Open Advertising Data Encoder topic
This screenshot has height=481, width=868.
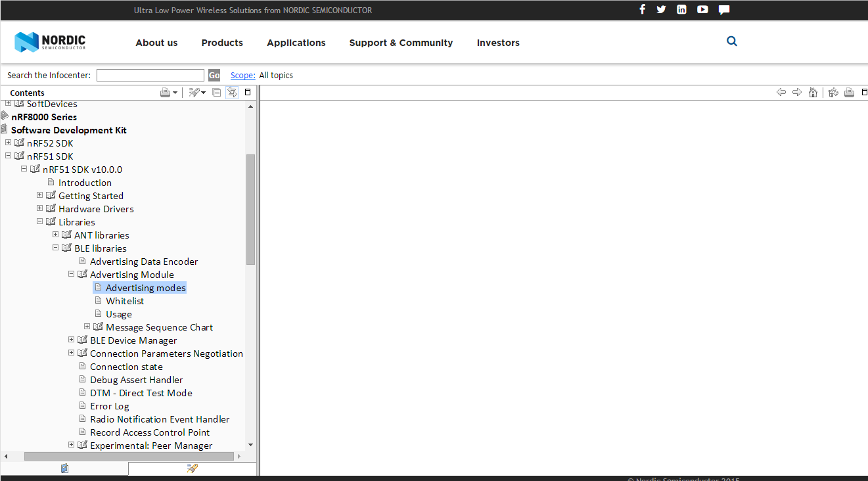(144, 262)
